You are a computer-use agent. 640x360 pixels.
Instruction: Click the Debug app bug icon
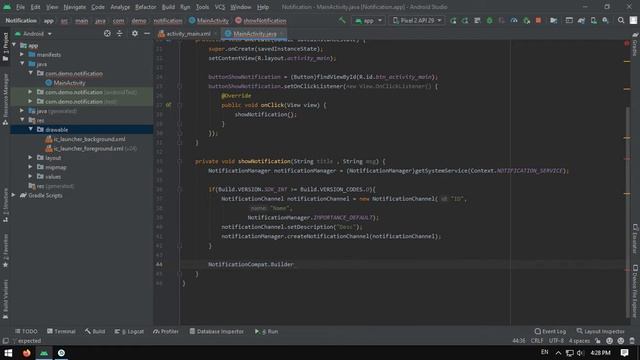click(489, 20)
